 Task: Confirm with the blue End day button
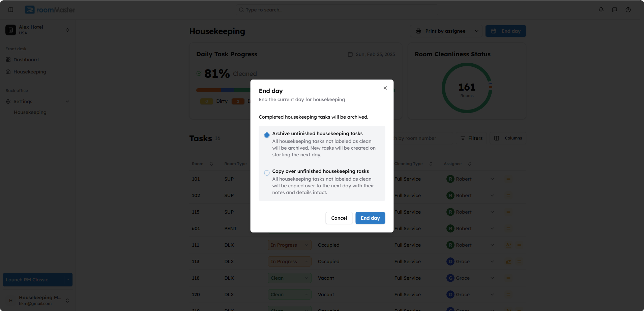coord(370,218)
